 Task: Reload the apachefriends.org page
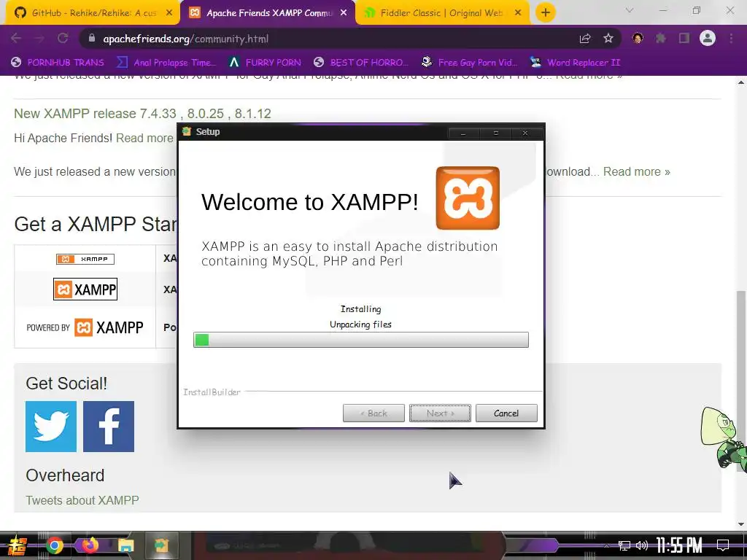click(63, 39)
